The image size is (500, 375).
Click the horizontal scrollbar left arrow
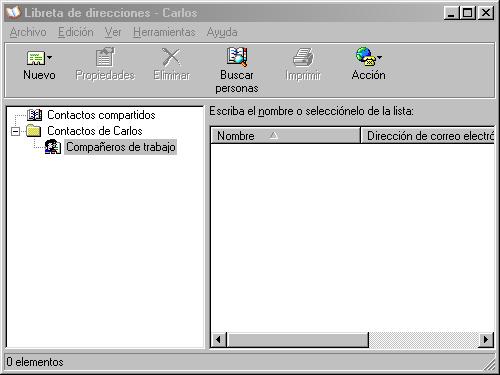pyautogui.click(x=219, y=340)
